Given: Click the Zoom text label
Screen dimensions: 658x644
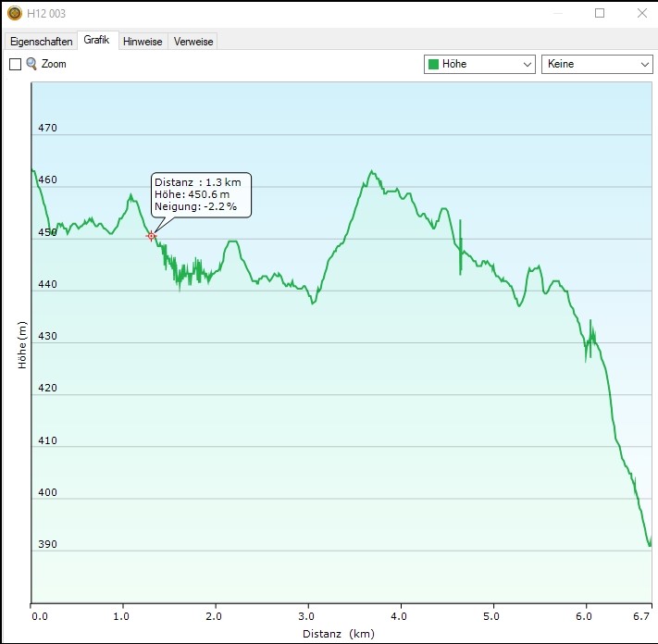Looking at the screenshot, I should (x=54, y=64).
